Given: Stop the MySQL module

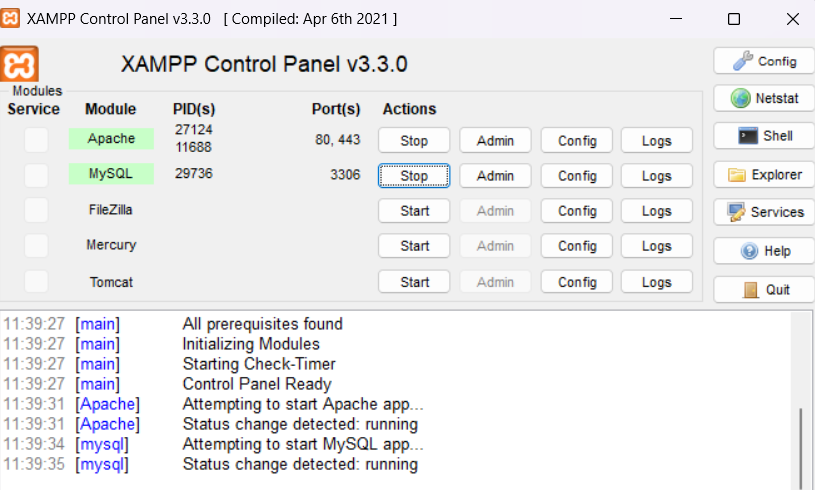Looking at the screenshot, I should click(414, 176).
